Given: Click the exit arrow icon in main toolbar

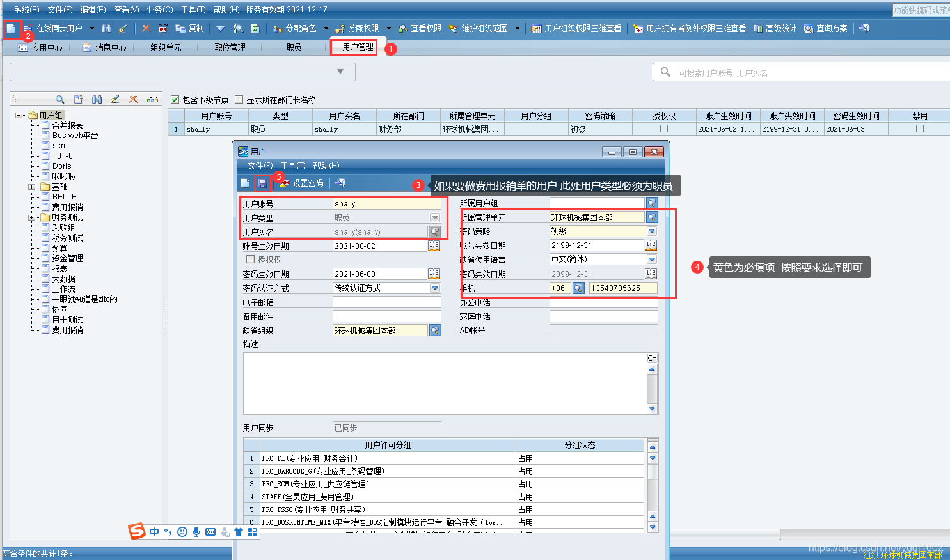Looking at the screenshot, I should (x=864, y=28).
